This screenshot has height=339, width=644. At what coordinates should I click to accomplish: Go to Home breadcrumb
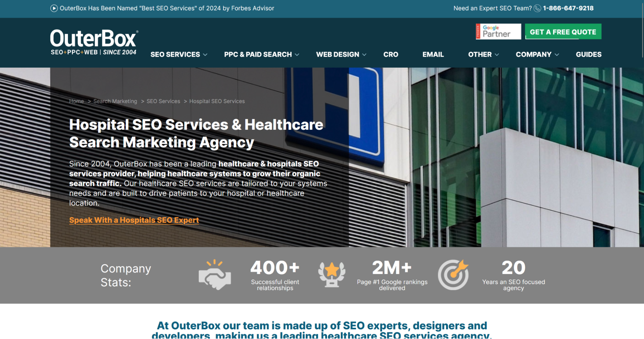(x=77, y=101)
